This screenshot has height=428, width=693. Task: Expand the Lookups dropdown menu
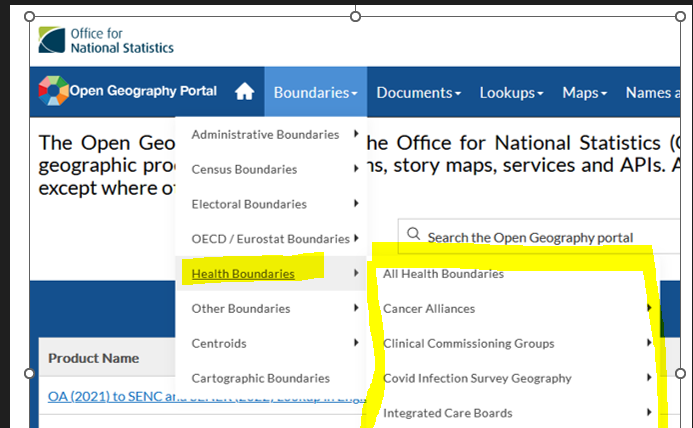coord(511,92)
